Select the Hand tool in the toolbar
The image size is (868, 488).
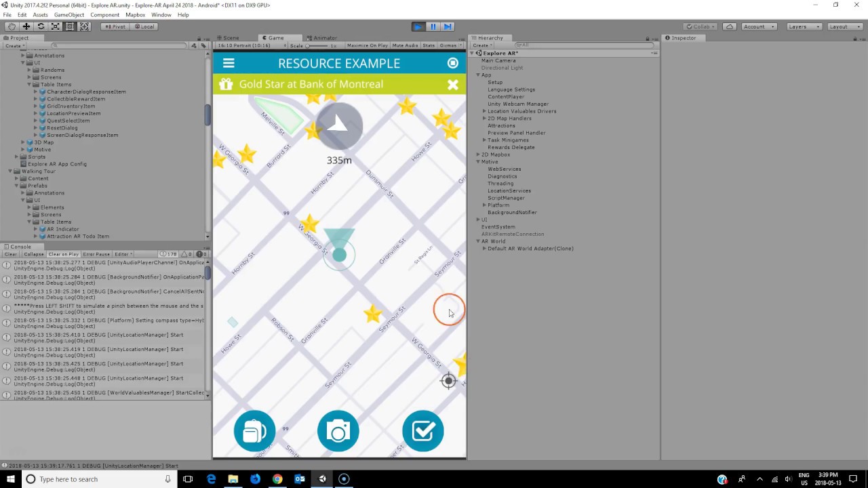tap(11, 26)
